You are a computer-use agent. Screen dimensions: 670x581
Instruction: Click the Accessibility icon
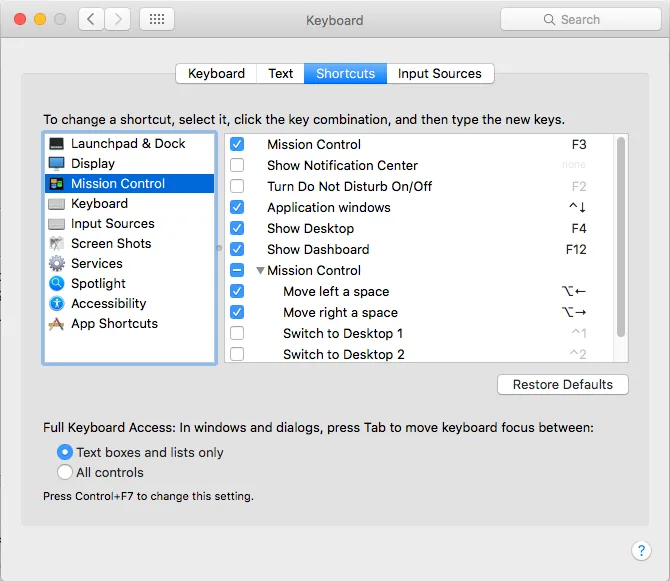point(56,303)
